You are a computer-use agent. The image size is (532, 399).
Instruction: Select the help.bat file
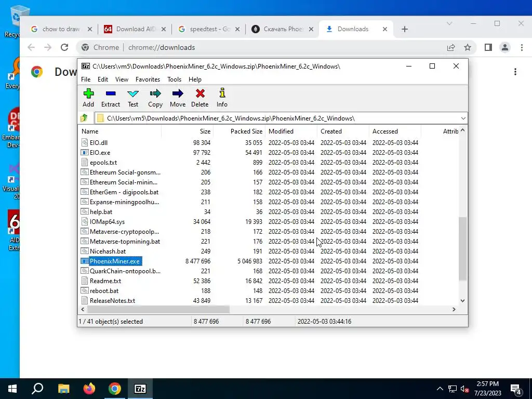(x=101, y=212)
